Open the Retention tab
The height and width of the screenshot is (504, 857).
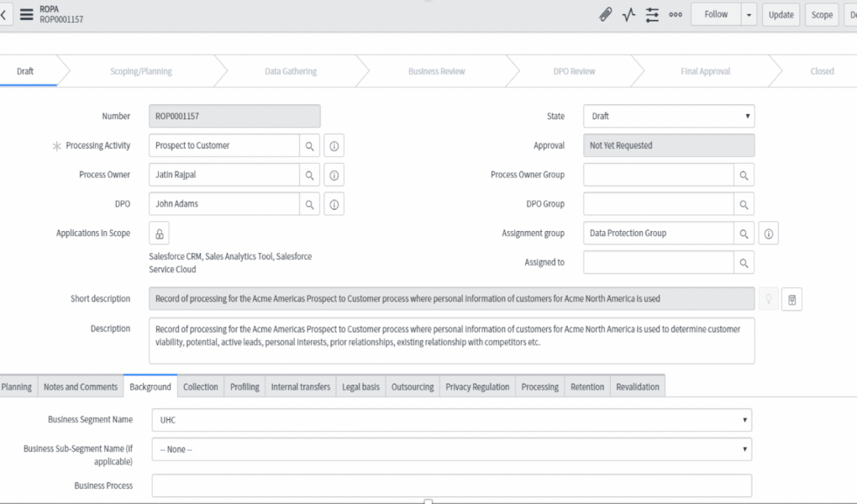pyautogui.click(x=587, y=386)
